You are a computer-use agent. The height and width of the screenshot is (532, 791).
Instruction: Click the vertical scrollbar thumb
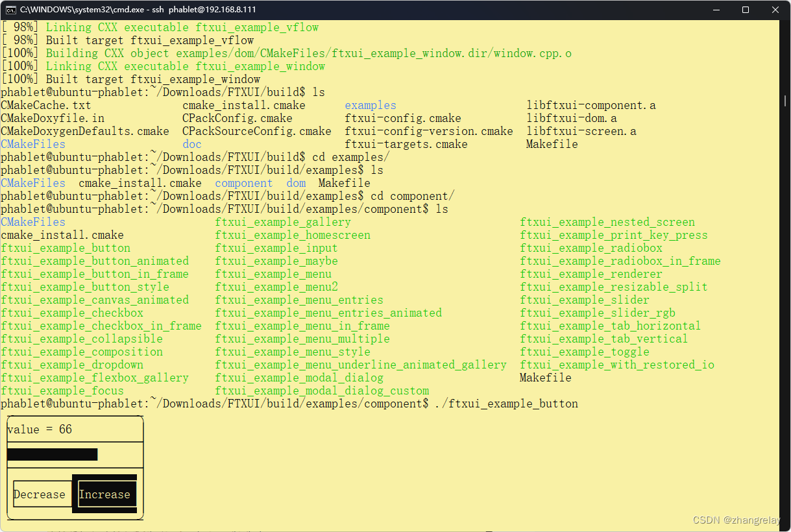pyautogui.click(x=786, y=101)
